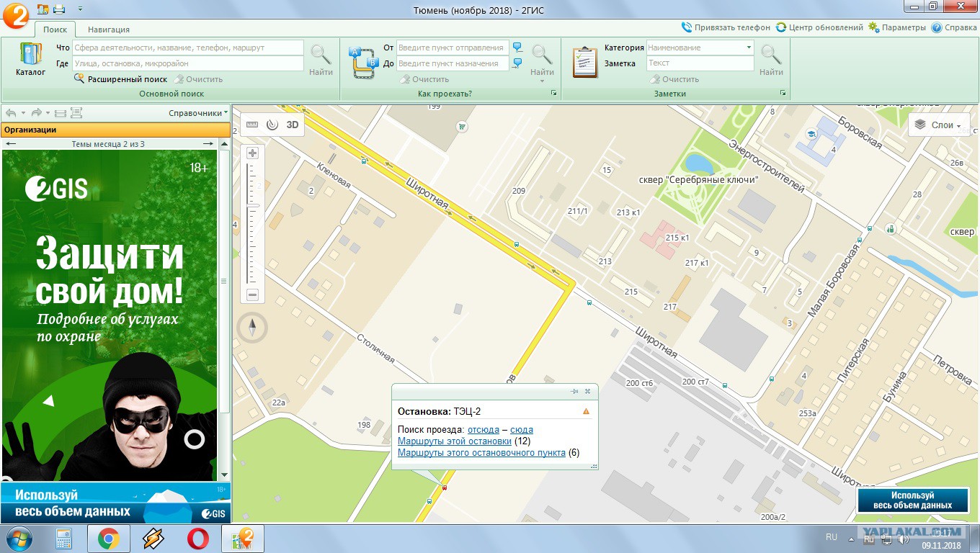Image resolution: width=980 pixels, height=553 pixels.
Task: Click the collapse list view icon
Action: (61, 113)
